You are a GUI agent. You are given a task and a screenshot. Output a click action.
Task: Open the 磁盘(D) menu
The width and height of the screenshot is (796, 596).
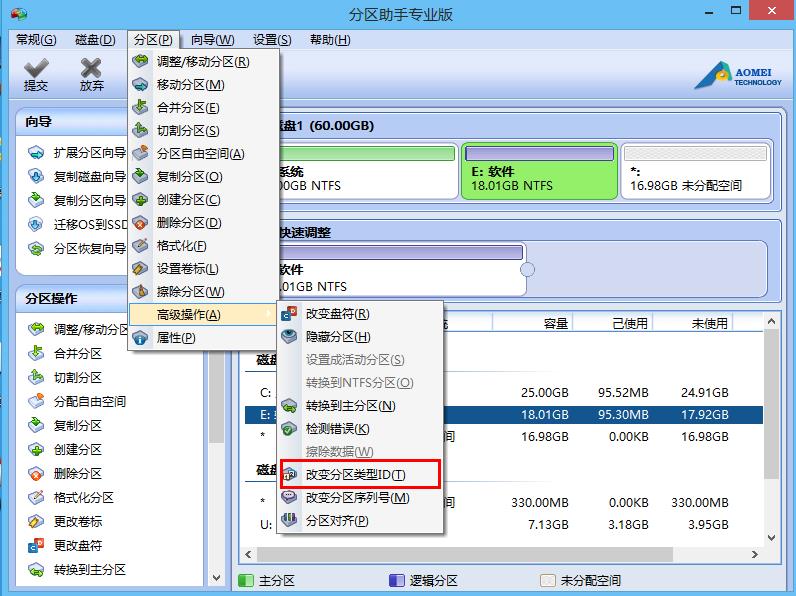tap(95, 40)
